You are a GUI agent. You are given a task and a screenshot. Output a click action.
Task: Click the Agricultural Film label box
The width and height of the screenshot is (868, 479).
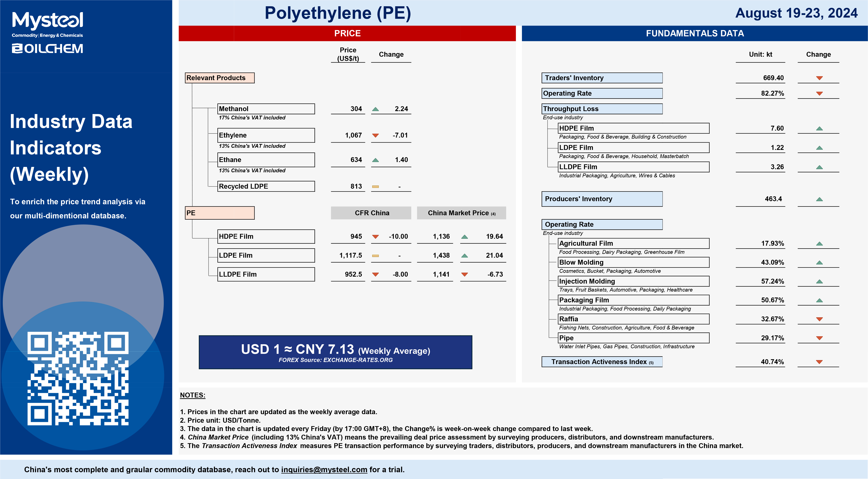(633, 243)
